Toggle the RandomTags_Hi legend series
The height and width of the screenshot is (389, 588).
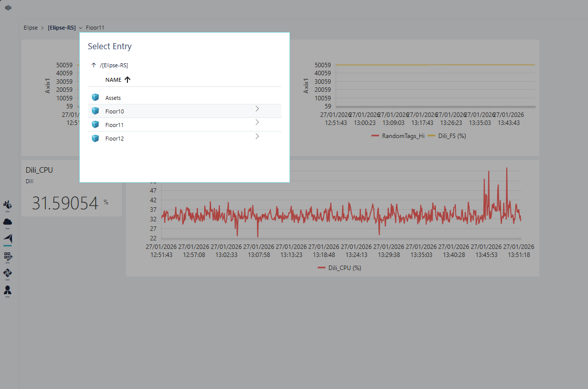(x=398, y=136)
